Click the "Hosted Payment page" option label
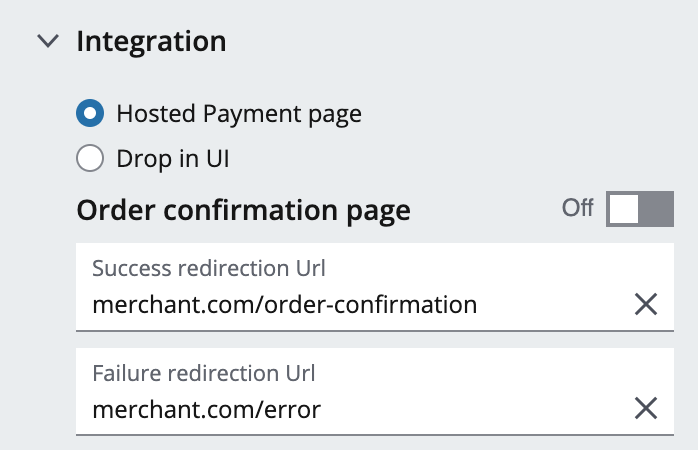Image resolution: width=698 pixels, height=450 pixels. coord(238,114)
